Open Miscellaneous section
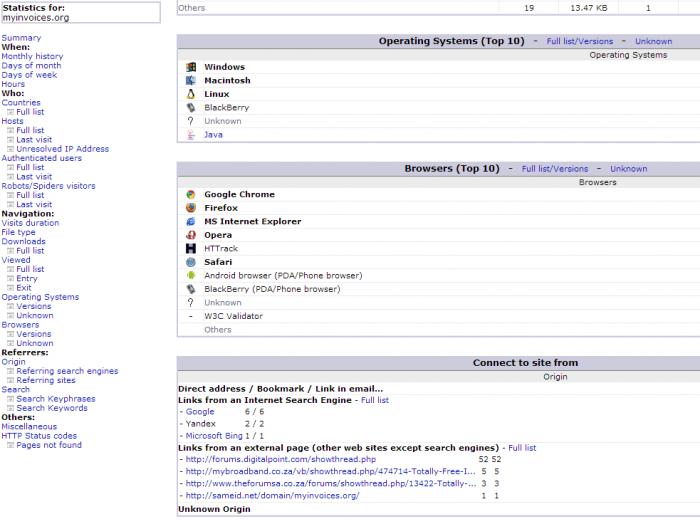This screenshot has height=524, width=700. [x=29, y=427]
